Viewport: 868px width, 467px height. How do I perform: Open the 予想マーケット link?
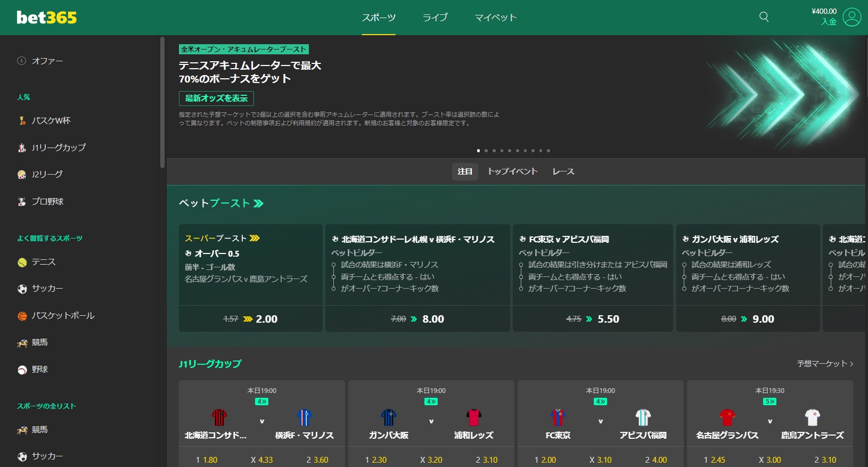pyautogui.click(x=825, y=364)
